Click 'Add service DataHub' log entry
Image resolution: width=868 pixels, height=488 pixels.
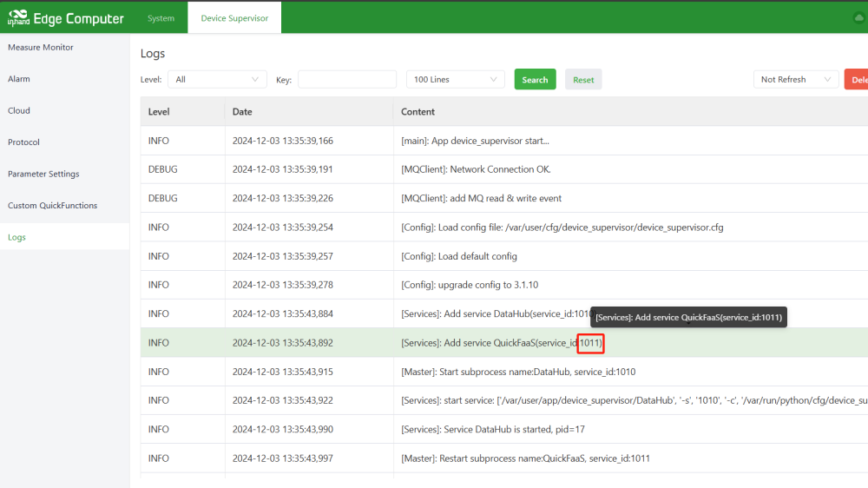[x=496, y=313]
